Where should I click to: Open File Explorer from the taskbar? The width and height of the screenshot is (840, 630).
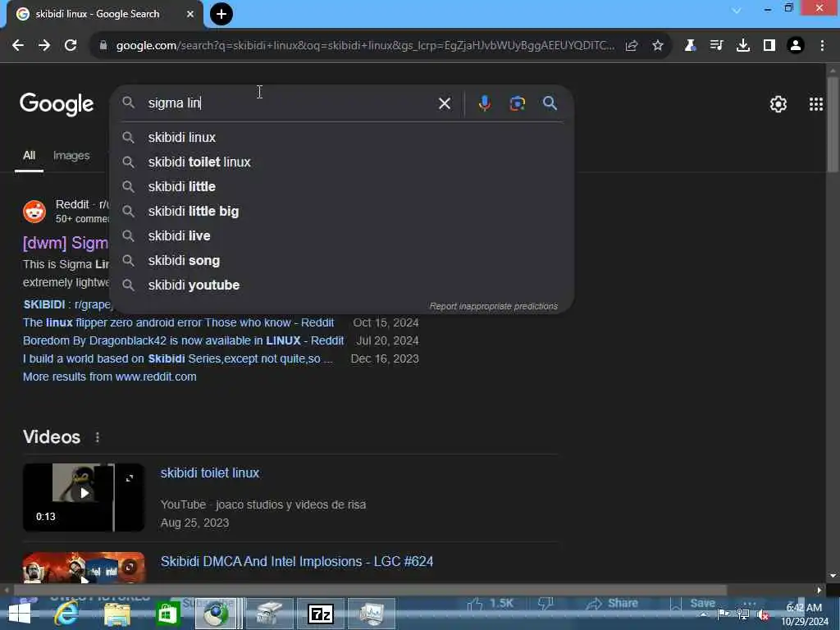117,614
